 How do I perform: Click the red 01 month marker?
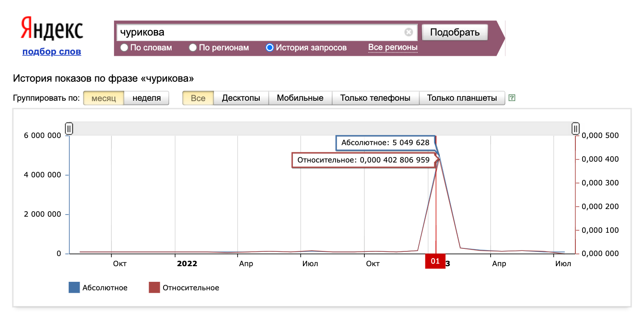tap(436, 261)
